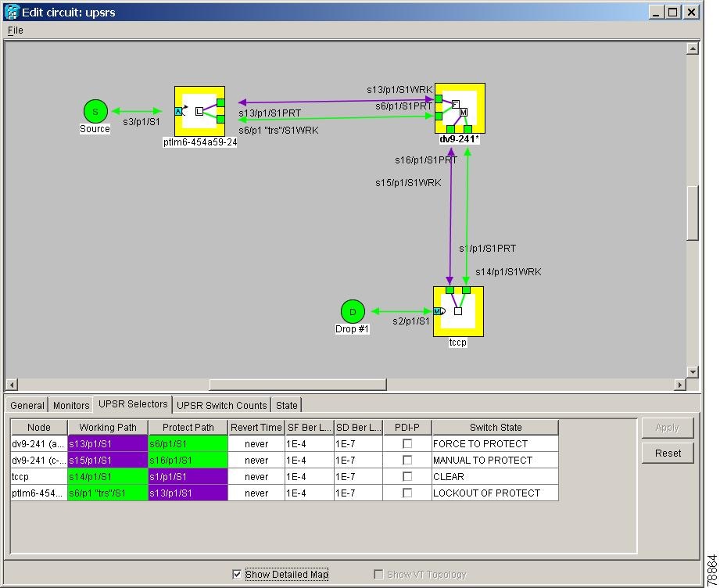Click purple protect path cell s1/p1/S1
This screenshot has height=588, width=720.
coord(188,477)
